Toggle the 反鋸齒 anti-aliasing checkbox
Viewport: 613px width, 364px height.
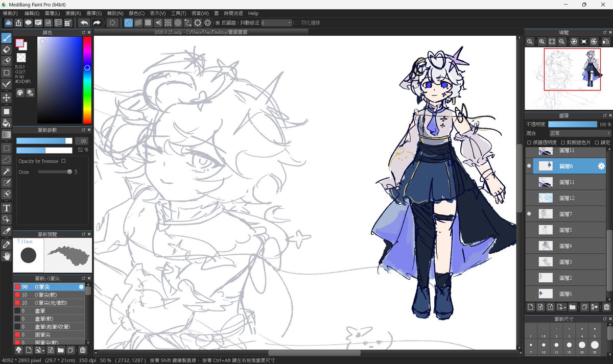218,23
